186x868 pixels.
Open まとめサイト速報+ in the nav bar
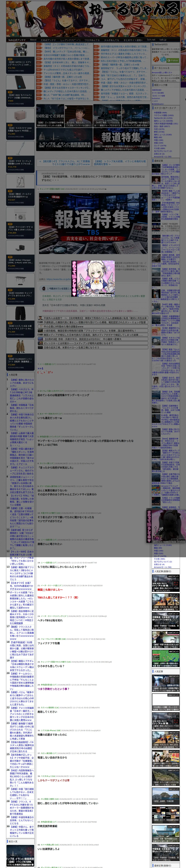133,40
